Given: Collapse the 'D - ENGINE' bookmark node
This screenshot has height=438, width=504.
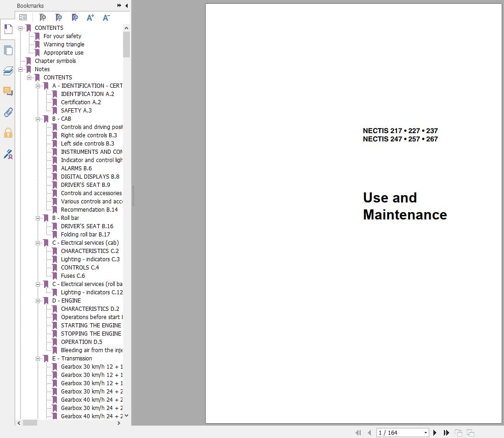Looking at the screenshot, I should point(38,301).
